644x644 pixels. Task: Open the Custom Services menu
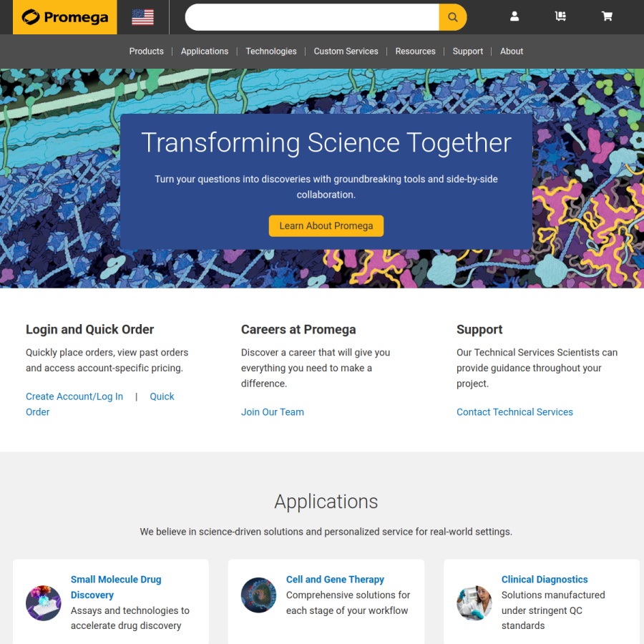tap(346, 52)
